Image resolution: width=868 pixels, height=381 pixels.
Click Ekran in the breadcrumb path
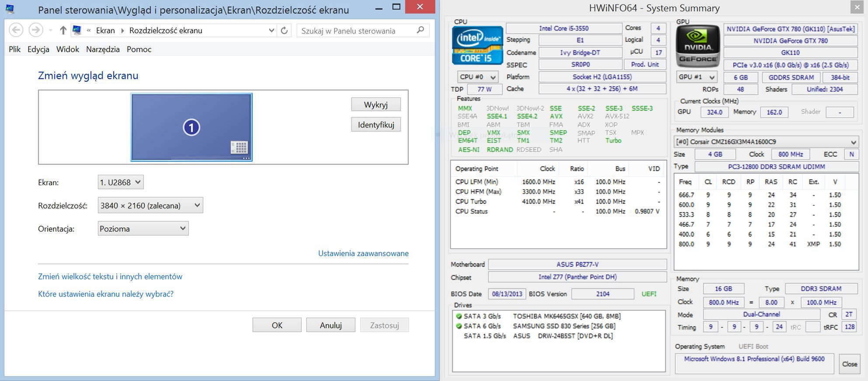pyautogui.click(x=105, y=31)
